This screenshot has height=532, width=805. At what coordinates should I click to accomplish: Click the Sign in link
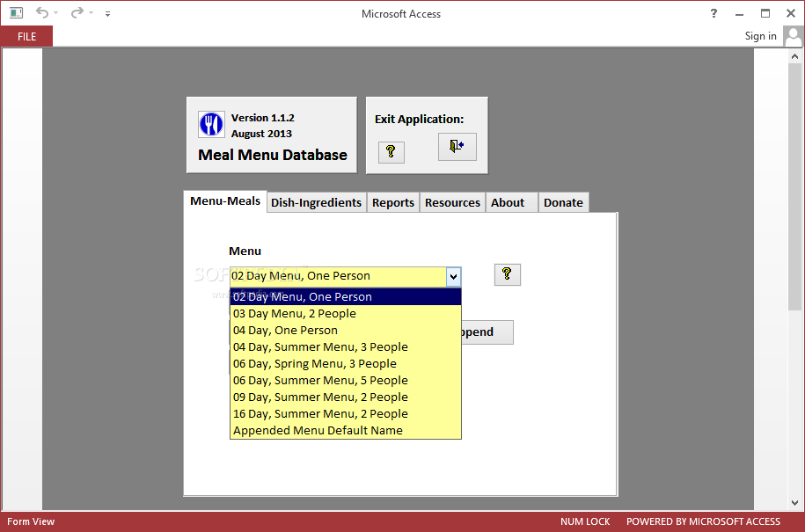tap(760, 36)
